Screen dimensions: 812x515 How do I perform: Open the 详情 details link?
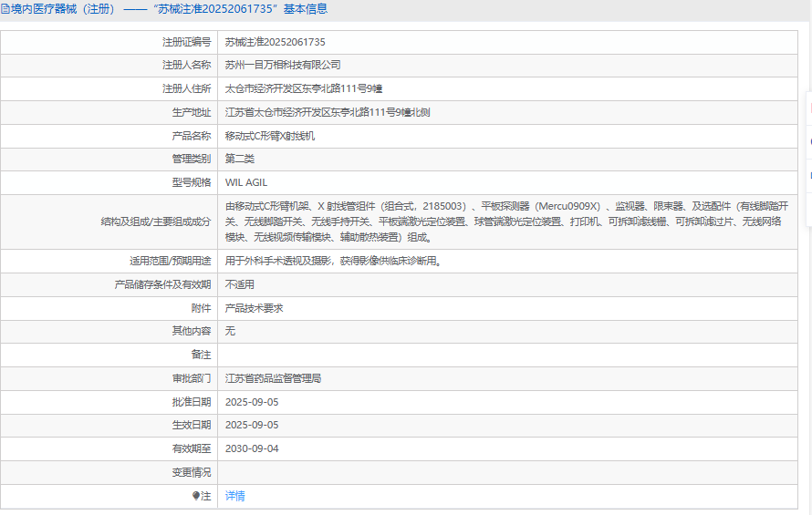coord(235,496)
